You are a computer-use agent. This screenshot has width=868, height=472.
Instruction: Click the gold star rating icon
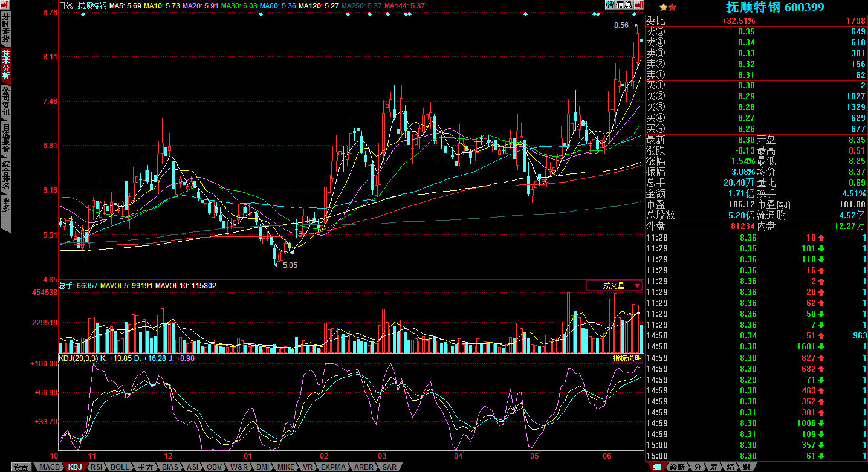click(x=663, y=7)
